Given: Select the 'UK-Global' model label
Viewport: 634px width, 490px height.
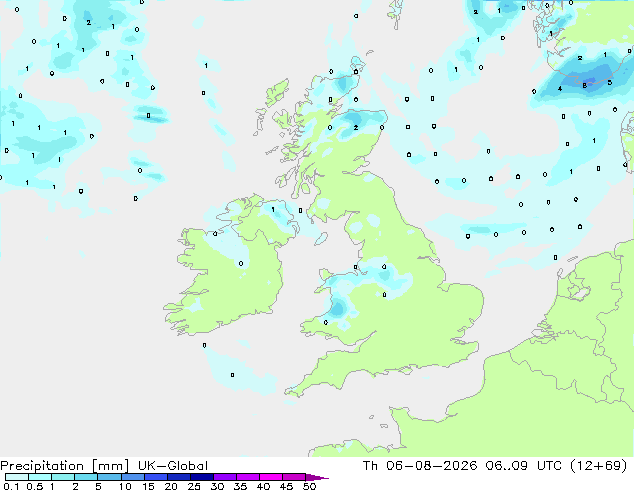Looking at the screenshot, I should click(x=173, y=466).
